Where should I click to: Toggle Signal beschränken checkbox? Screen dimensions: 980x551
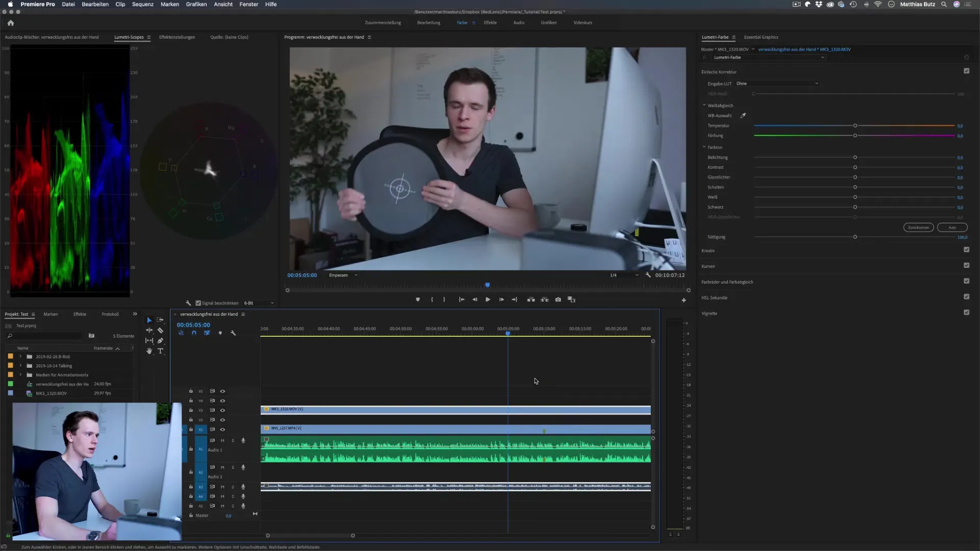tap(198, 303)
